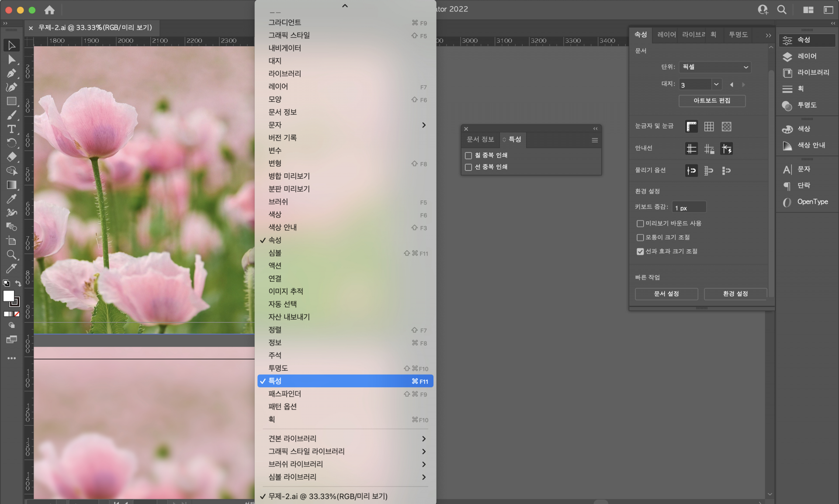Click the 아트보드 편집 button
Viewport: 839px width, 504px height.
(x=712, y=100)
